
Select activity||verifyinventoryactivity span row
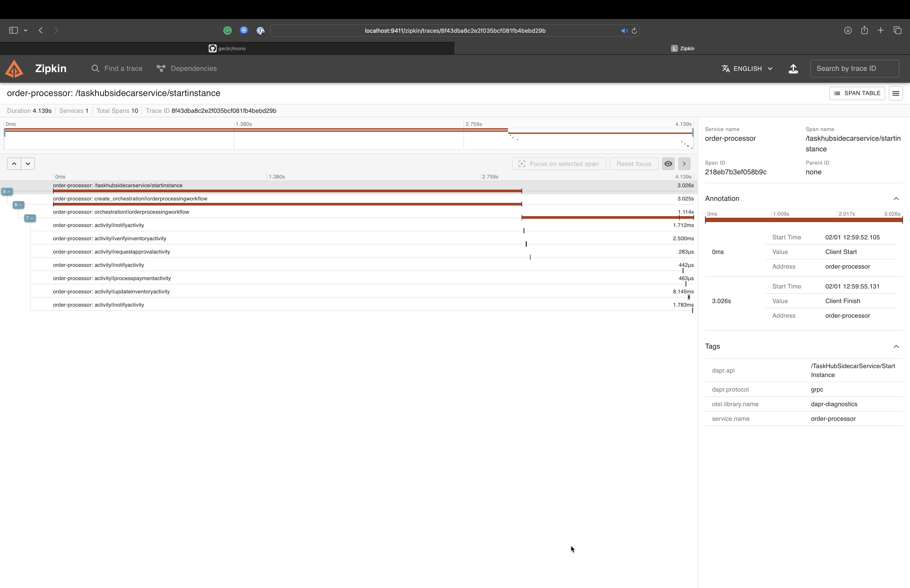point(349,240)
